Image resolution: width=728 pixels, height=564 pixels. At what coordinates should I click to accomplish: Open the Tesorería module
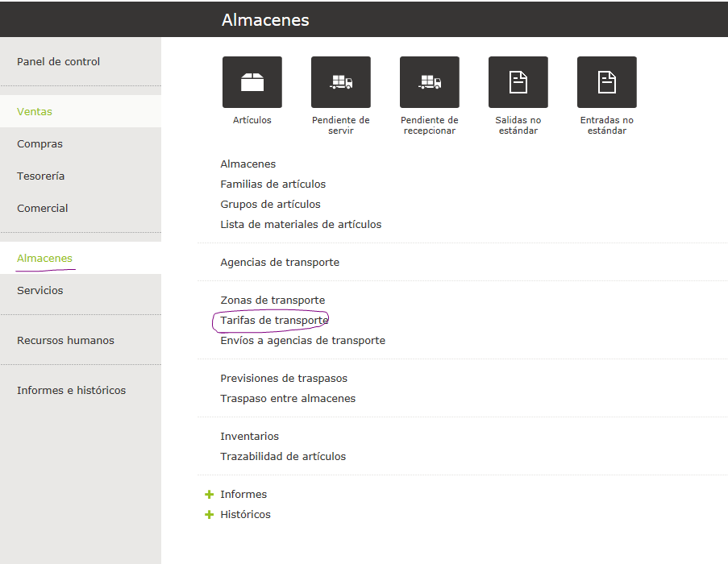pos(40,176)
